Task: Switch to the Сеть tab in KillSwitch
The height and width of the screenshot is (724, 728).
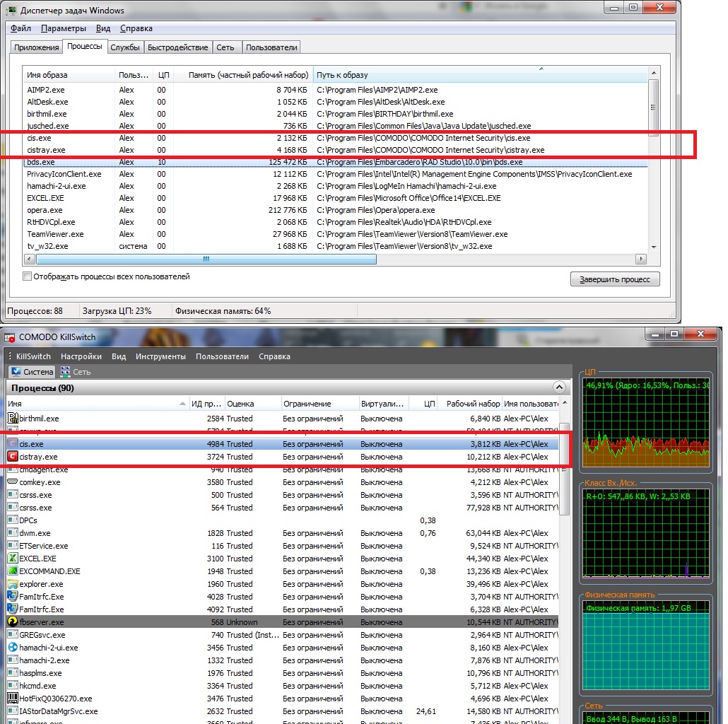Action: tap(76, 371)
